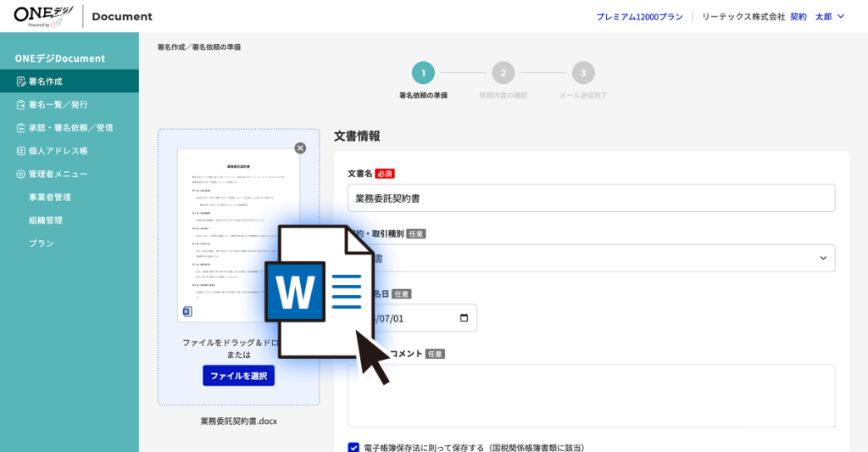Open 署名一覧／発行 in the sidebar
868x452 pixels.
70,104
